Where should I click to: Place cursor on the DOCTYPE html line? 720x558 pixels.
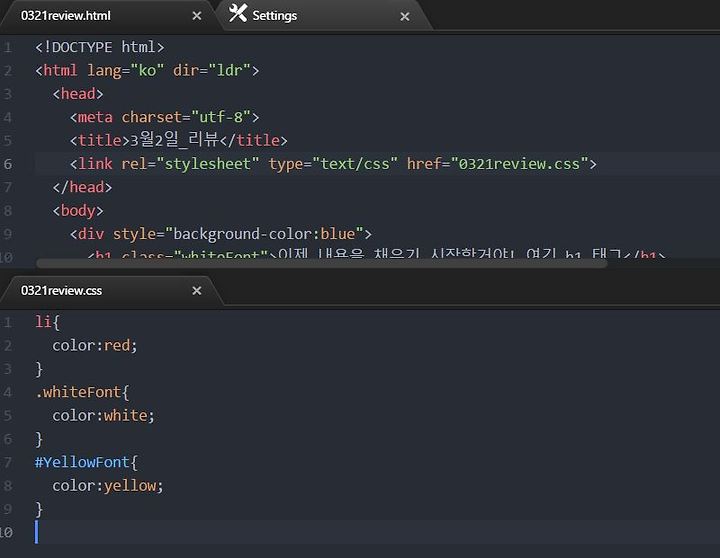click(x=100, y=47)
